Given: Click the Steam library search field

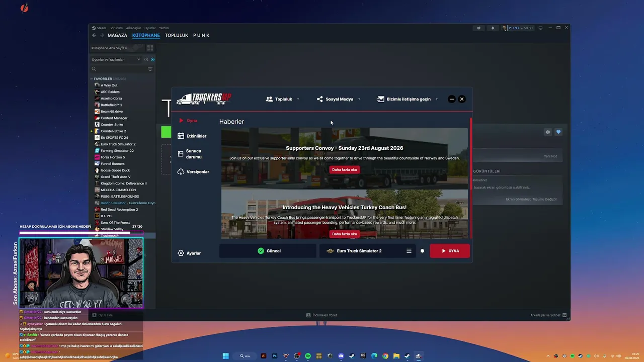Looking at the screenshot, I should [119, 69].
